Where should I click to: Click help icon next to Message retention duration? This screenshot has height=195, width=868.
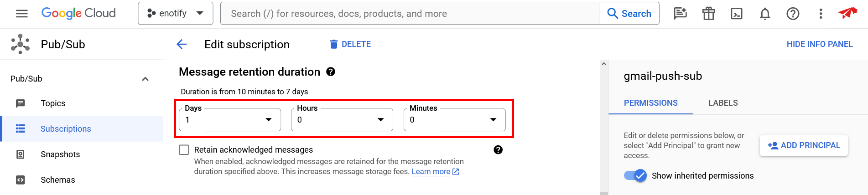click(x=331, y=72)
